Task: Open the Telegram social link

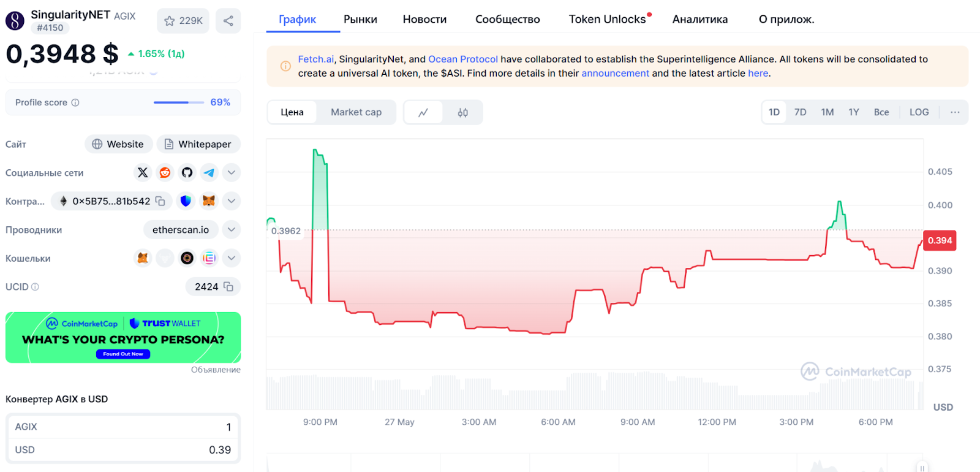Action: tap(209, 173)
